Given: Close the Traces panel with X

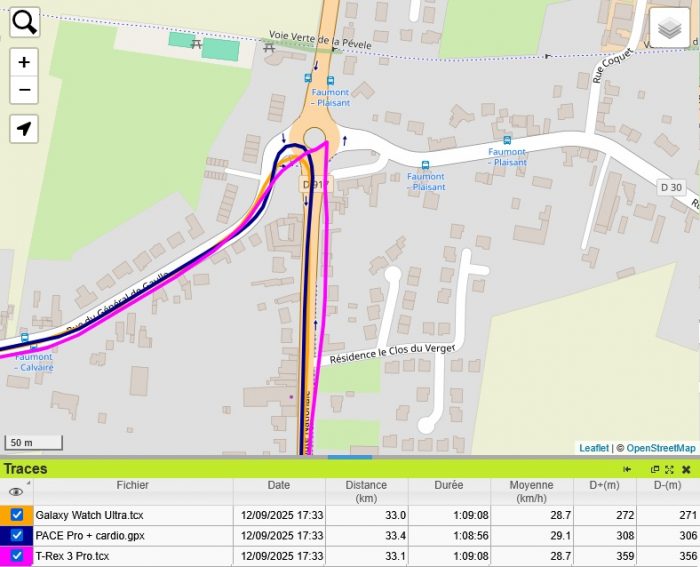Looking at the screenshot, I should tap(686, 469).
